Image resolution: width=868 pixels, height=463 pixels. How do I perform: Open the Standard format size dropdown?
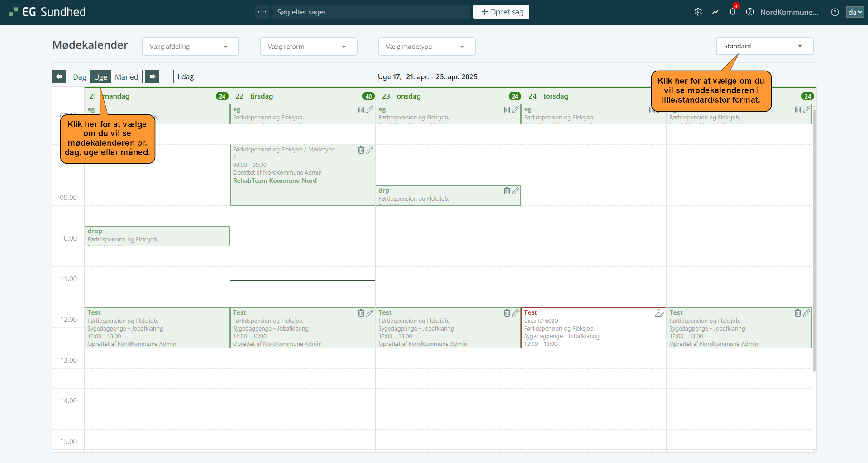pyautogui.click(x=764, y=46)
